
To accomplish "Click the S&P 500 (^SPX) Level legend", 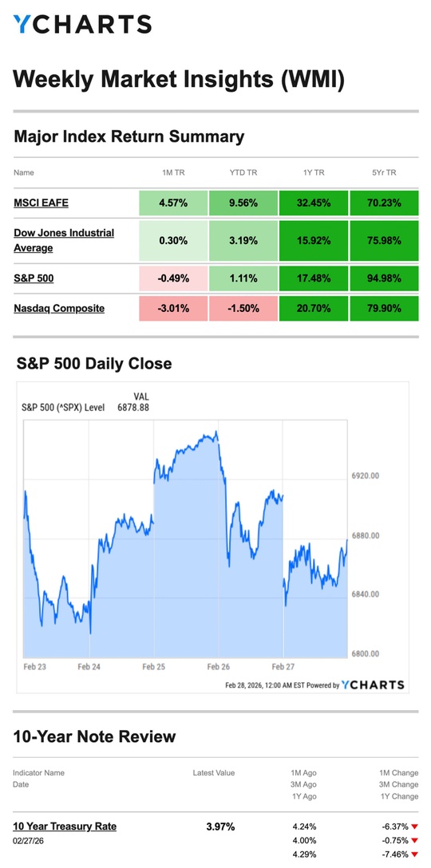I will tap(62, 408).
